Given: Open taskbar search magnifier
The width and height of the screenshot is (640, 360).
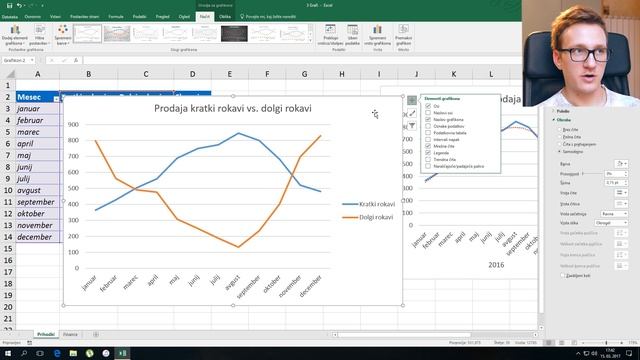Looking at the screenshot, I should [24, 353].
